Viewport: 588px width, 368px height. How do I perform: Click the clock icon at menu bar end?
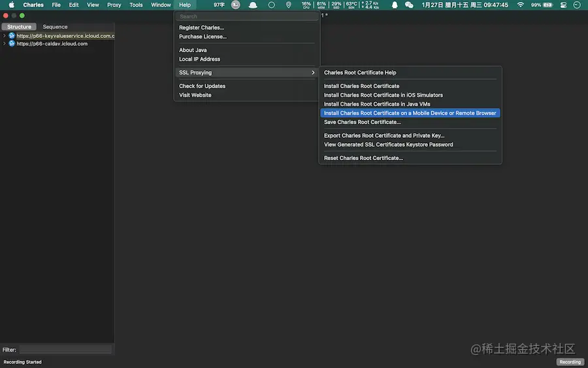tap(577, 5)
